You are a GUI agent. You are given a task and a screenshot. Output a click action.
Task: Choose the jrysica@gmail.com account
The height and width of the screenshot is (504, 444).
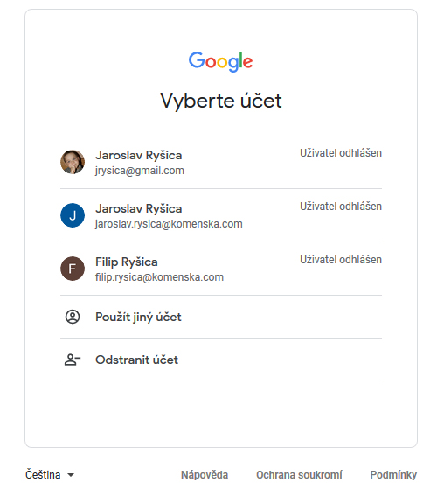coord(221,162)
